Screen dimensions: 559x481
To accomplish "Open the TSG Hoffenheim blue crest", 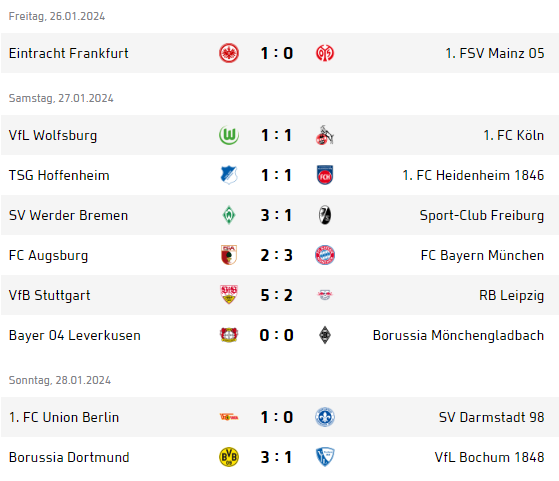I will [x=229, y=175].
